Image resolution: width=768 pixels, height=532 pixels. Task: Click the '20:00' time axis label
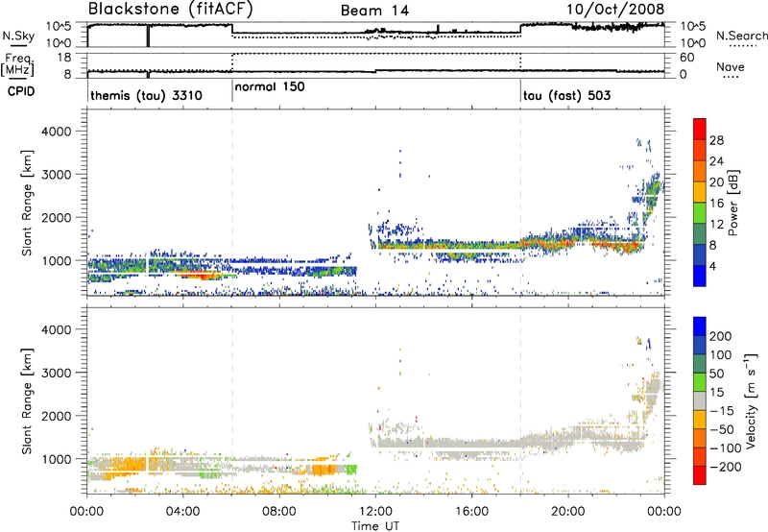click(x=568, y=512)
